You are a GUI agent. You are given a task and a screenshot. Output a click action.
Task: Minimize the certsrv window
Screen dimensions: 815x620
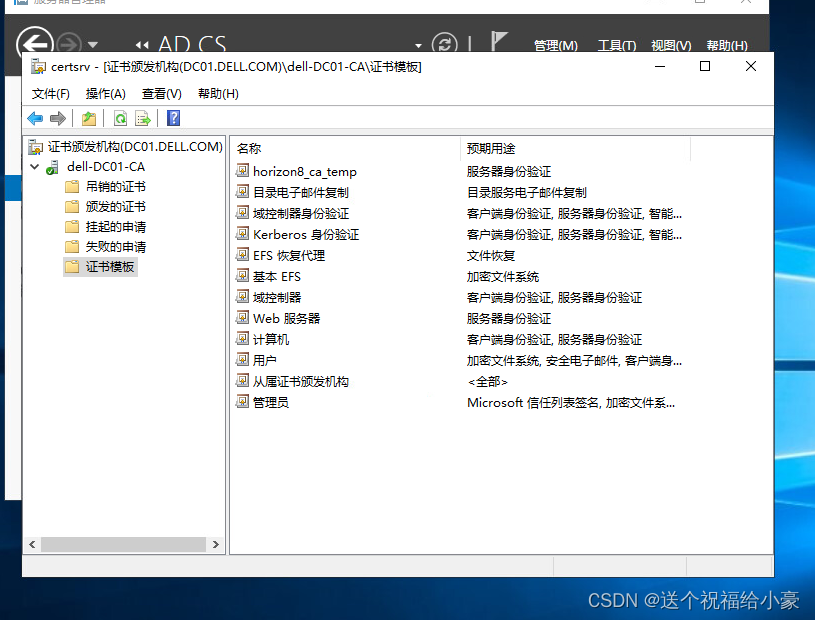coord(660,67)
